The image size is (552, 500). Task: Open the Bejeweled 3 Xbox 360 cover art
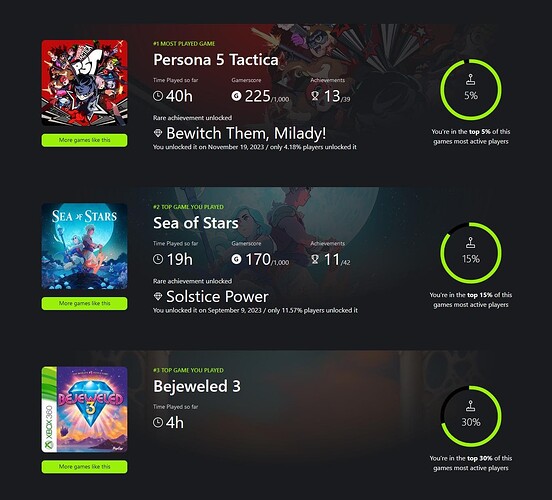[x=84, y=410]
